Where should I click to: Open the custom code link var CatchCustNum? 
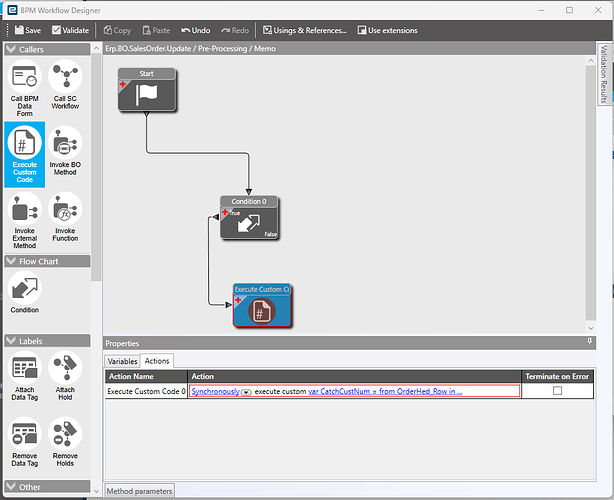tap(385, 391)
